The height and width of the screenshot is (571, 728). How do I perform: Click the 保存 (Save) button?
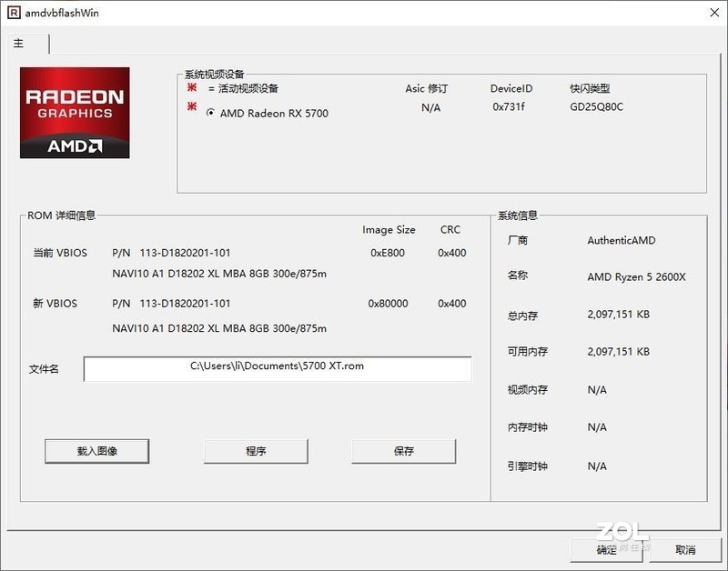pos(404,451)
